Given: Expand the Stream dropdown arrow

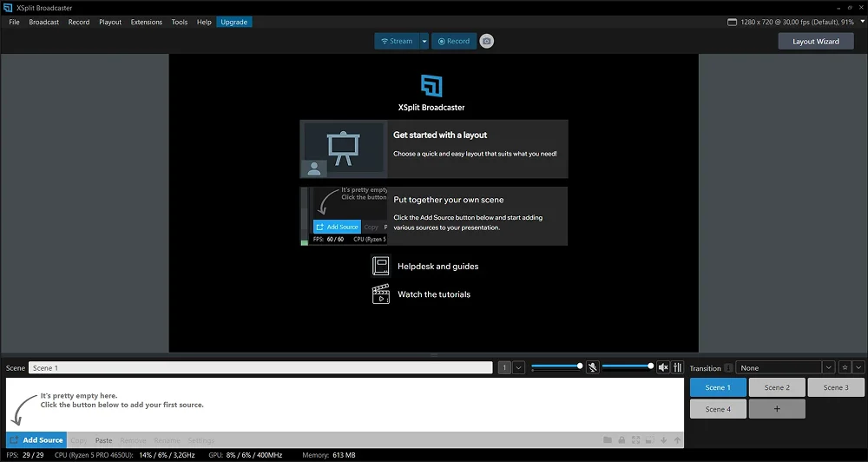Looking at the screenshot, I should [x=424, y=41].
